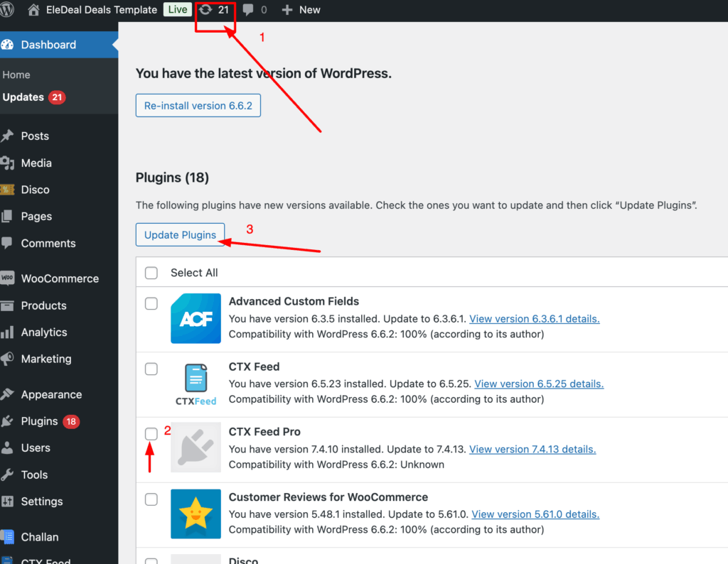The image size is (728, 564).
Task: Click the Advanced Custom Fields ACF logo
Action: (x=196, y=318)
